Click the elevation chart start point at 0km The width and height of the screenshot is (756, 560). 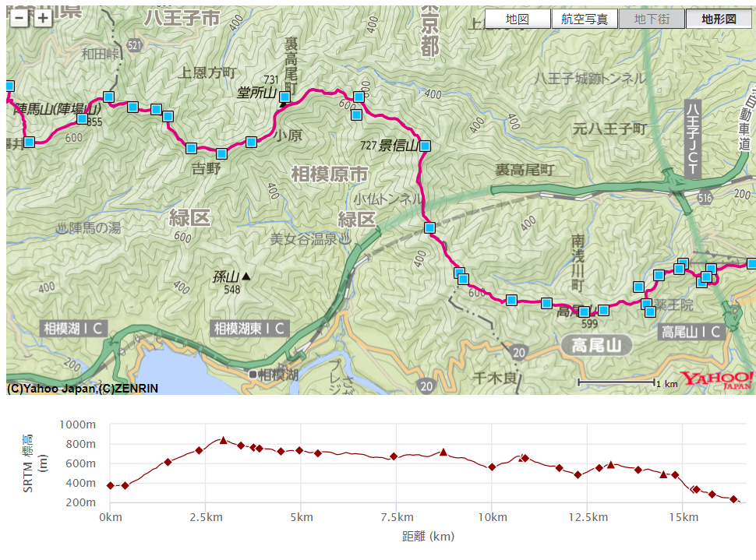pos(111,485)
